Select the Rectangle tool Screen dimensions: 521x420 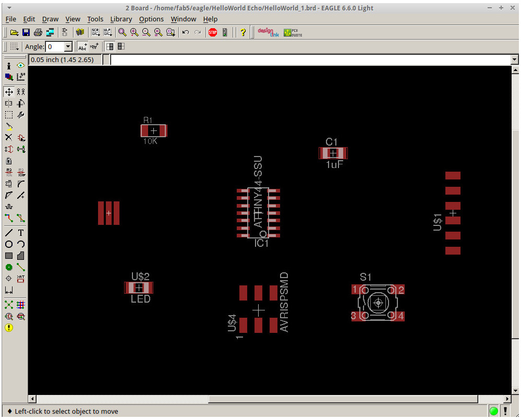(x=9, y=256)
